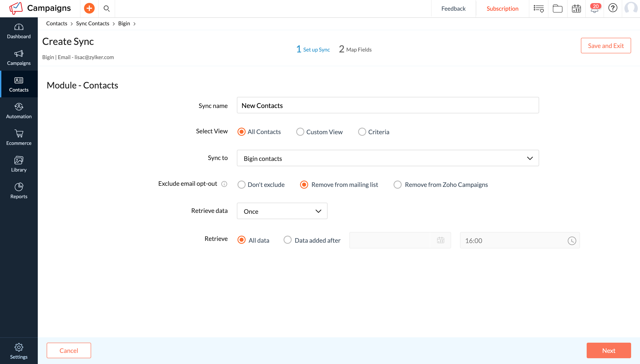Open Settings gear in sidebar
640x364 pixels.
pos(19,351)
